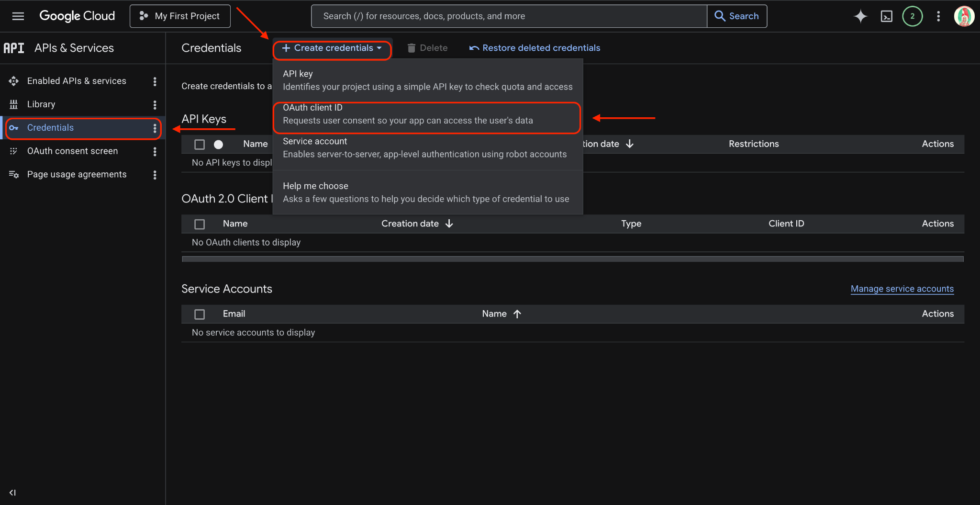
Task: Open the hamburger navigation menu
Action: tap(18, 16)
